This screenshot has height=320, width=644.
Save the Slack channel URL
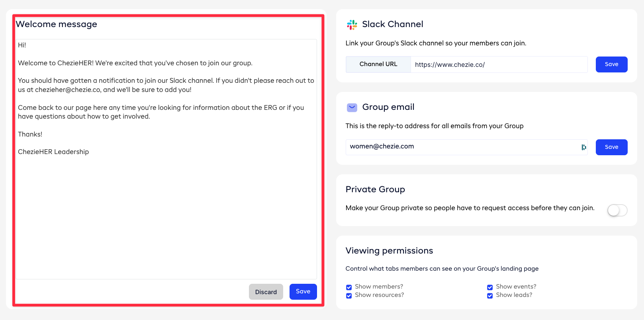611,64
